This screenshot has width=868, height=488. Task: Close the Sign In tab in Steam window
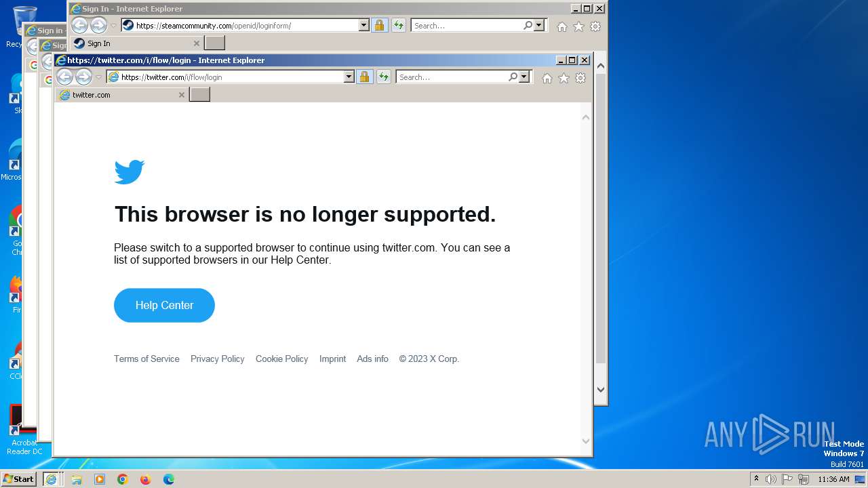coord(197,43)
